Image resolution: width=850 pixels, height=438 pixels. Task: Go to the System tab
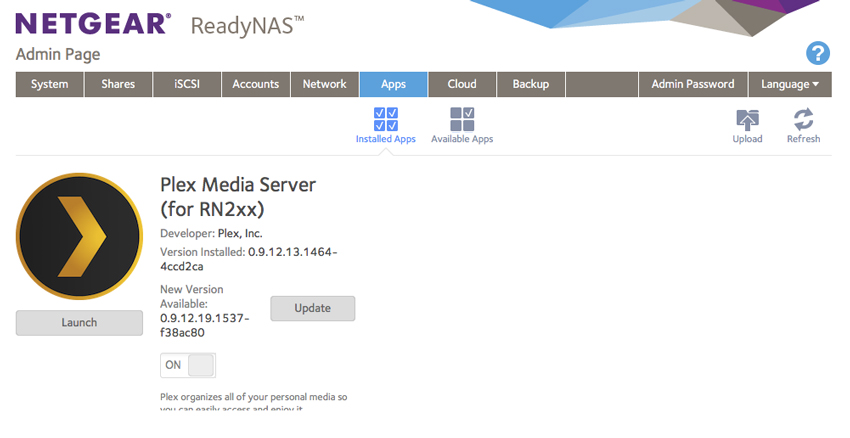click(x=49, y=84)
